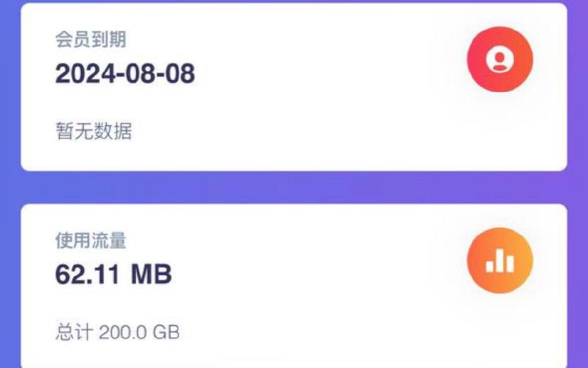
Task: Click the 2024-08-08 expiry date
Action: pos(125,73)
